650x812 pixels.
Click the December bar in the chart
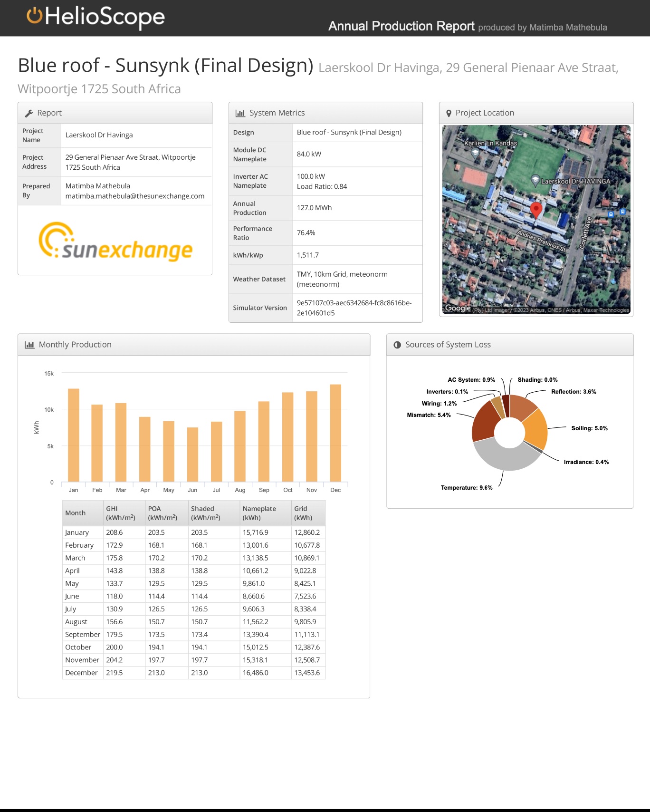[335, 433]
